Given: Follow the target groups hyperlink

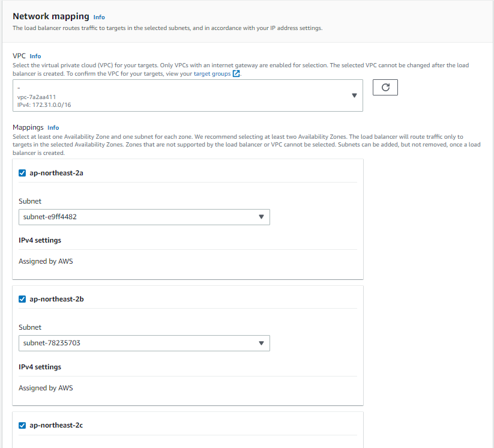Looking at the screenshot, I should tap(212, 74).
